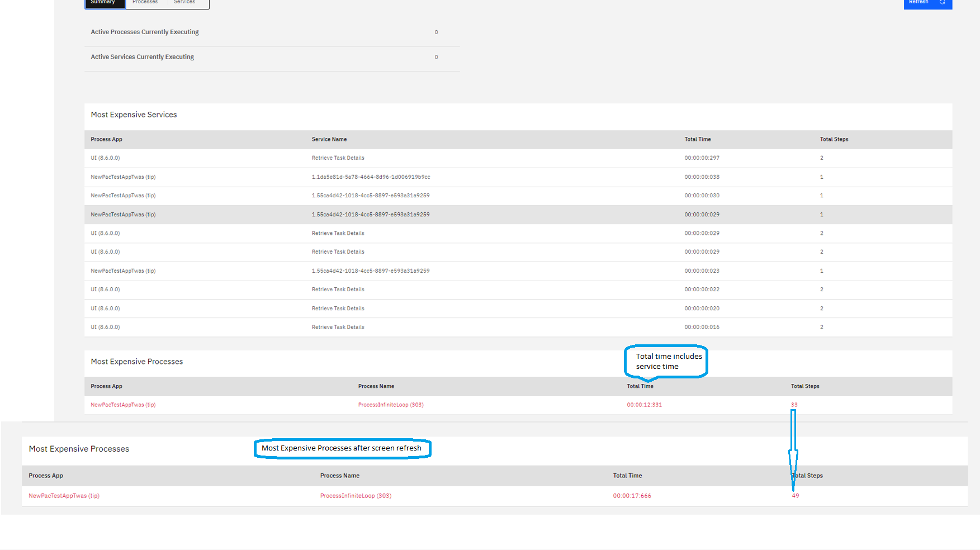Open steps link 1 in the 00:00:00:030 row
Screen dimensions: 980x550
(x=822, y=196)
